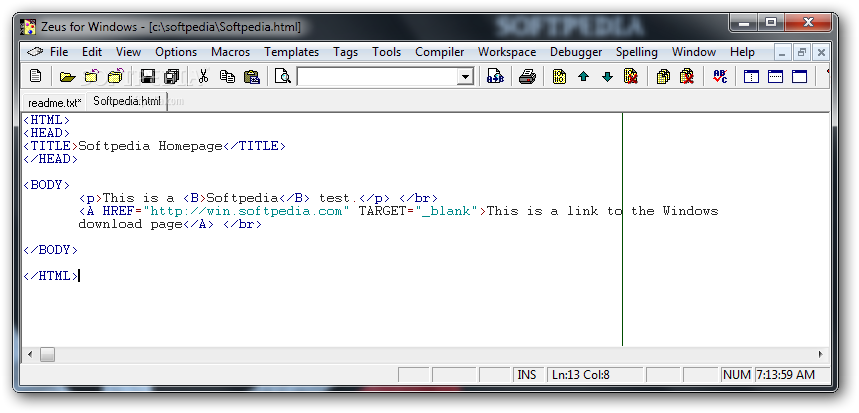Image resolution: width=859 pixels, height=413 pixels.
Task: Open the Workspace menu
Action: 507,52
